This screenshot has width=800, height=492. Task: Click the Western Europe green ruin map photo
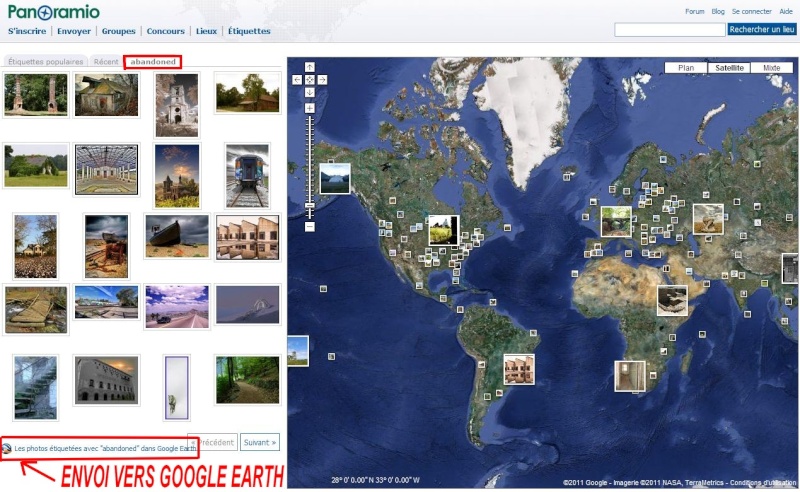(616, 222)
